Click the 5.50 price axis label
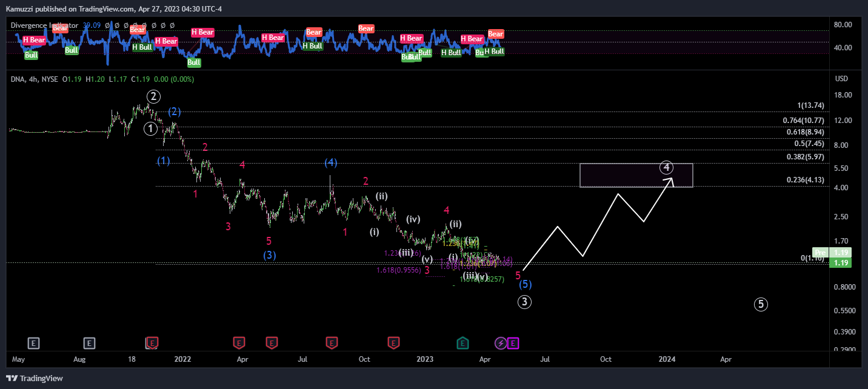Viewport: 868px width, 389px height. pos(841,168)
